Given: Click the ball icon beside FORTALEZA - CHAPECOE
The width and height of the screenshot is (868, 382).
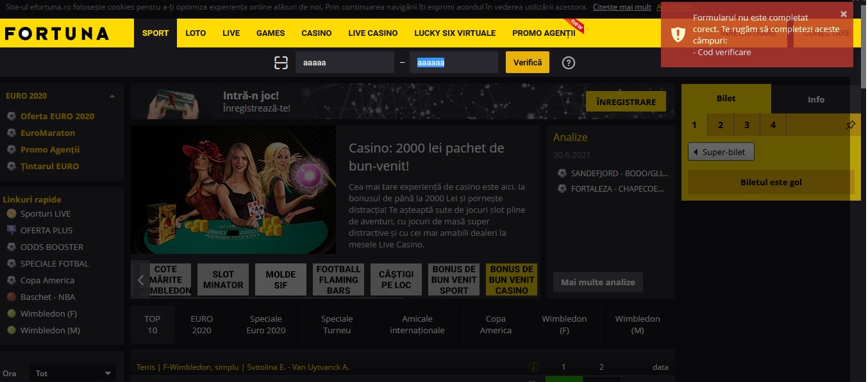Looking at the screenshot, I should (x=562, y=188).
